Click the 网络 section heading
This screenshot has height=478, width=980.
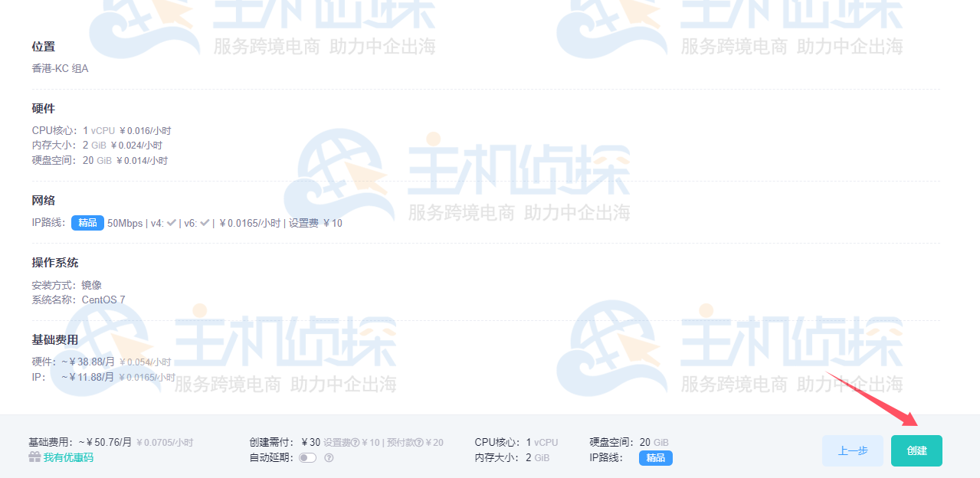click(x=44, y=200)
